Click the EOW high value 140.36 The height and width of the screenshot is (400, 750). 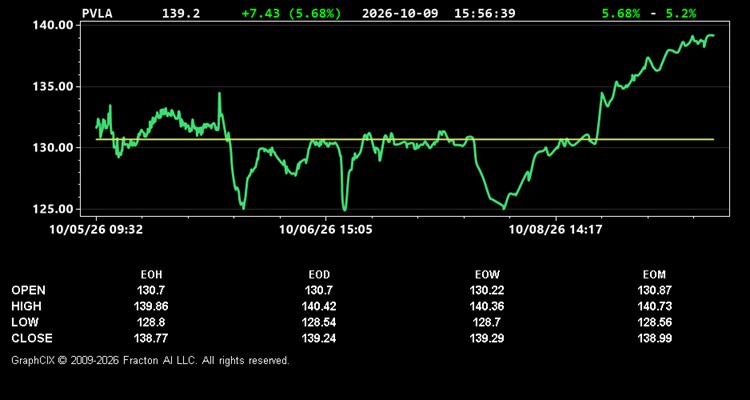pos(487,306)
